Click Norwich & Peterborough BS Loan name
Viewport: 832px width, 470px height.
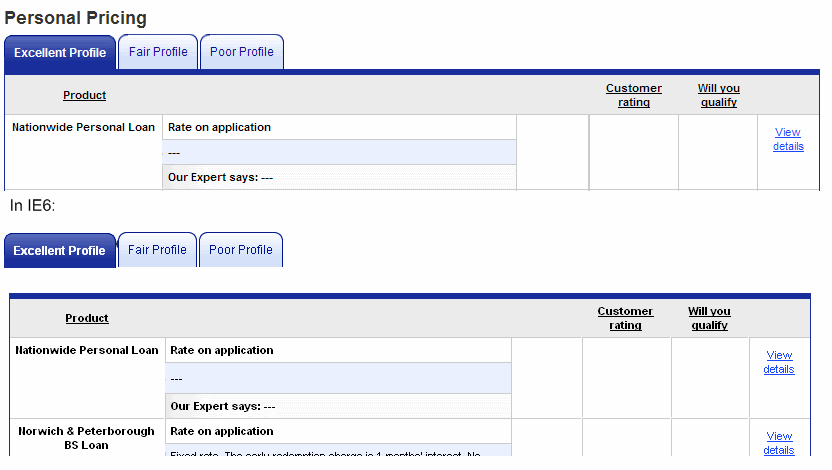(x=86, y=438)
